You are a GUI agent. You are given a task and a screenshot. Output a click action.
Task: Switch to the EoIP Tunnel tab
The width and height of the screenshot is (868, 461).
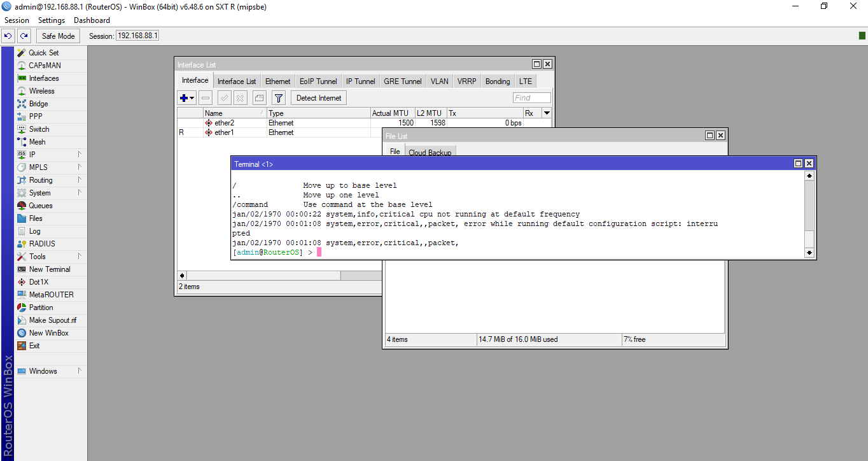(318, 82)
